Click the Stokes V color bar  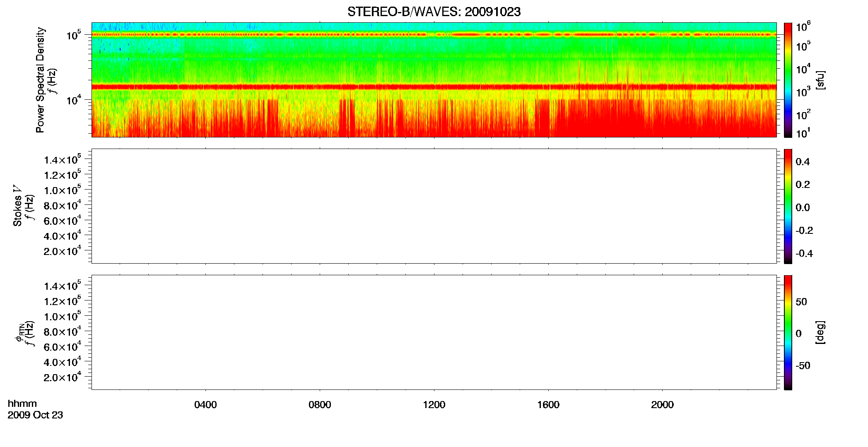point(788,206)
